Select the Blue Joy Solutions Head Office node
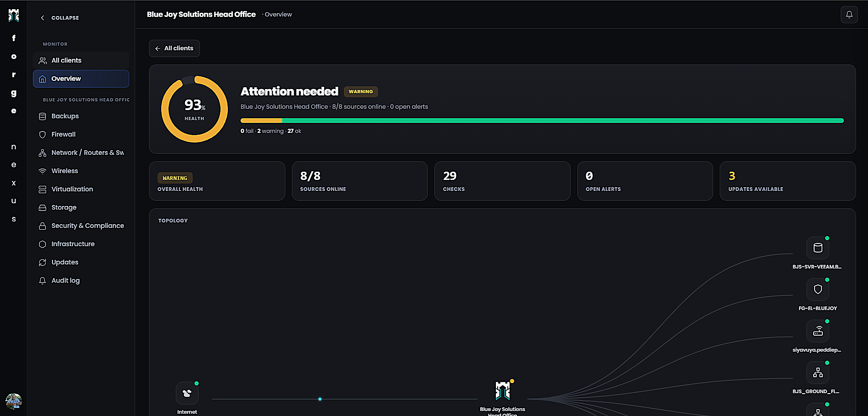Viewport: 868px width, 416px height. point(503,391)
